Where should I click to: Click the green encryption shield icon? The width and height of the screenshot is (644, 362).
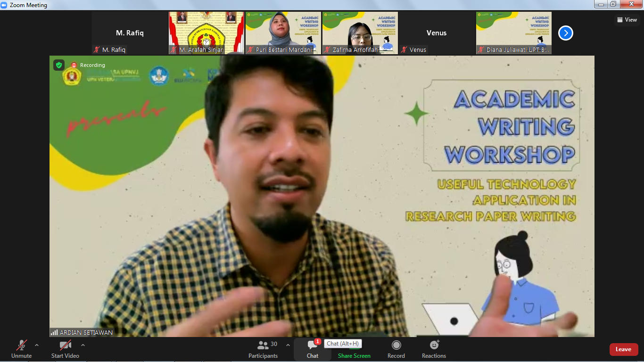pos(59,65)
